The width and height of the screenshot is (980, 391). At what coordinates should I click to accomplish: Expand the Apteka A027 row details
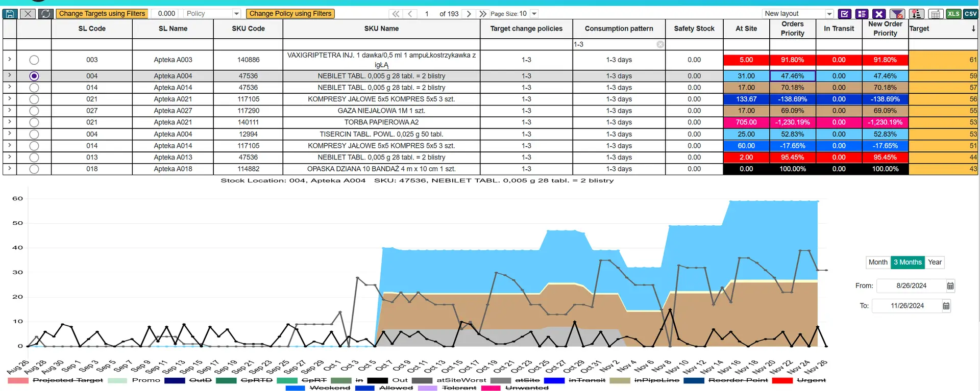[x=10, y=110]
